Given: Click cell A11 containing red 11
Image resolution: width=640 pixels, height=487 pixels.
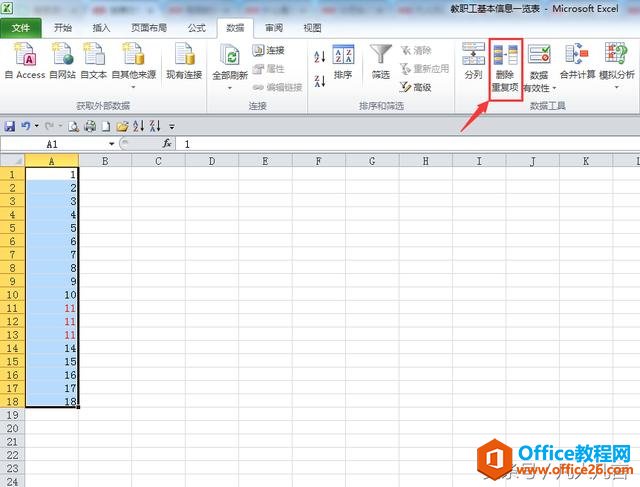Looking at the screenshot, I should pos(51,308).
